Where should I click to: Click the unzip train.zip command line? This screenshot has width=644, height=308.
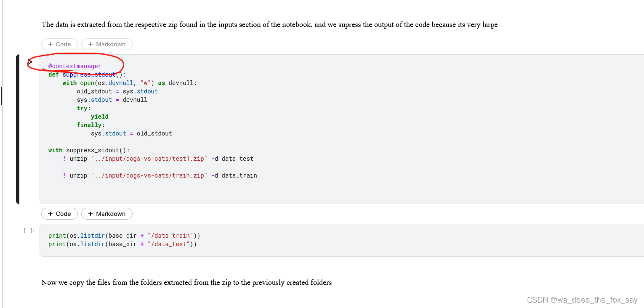160,175
